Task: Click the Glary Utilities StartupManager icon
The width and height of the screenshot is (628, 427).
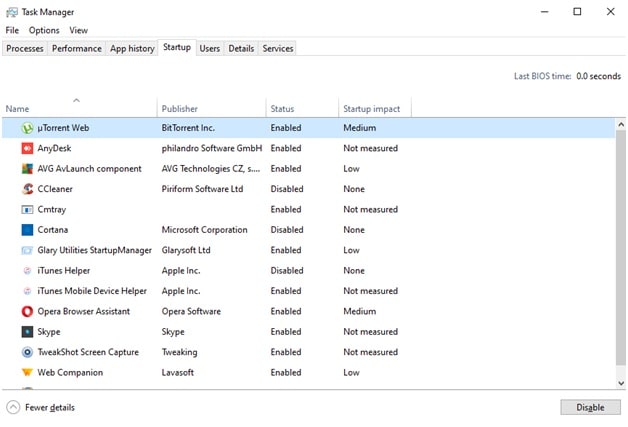Action: tap(27, 250)
